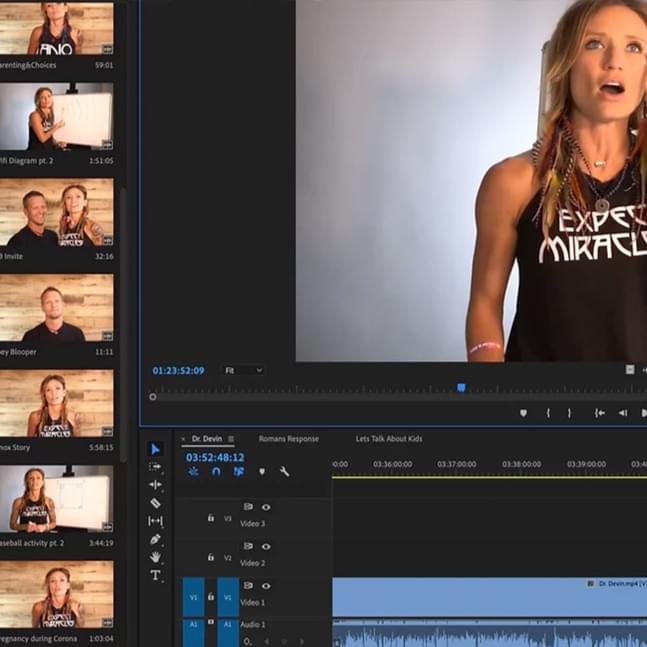Screen dimensions: 647x647
Task: Click the Program monitor playhead marker
Action: click(x=461, y=387)
